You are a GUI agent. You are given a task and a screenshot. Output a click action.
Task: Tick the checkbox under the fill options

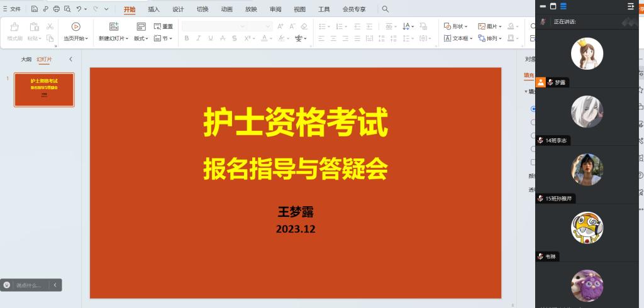533,162
